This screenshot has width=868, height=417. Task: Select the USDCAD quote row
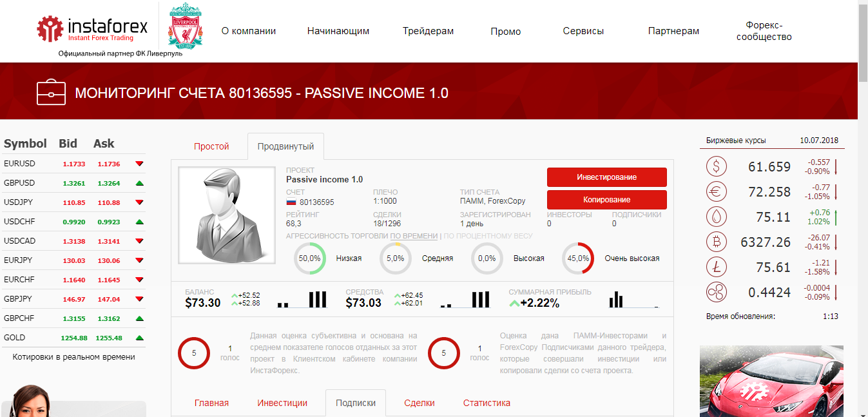tap(74, 241)
